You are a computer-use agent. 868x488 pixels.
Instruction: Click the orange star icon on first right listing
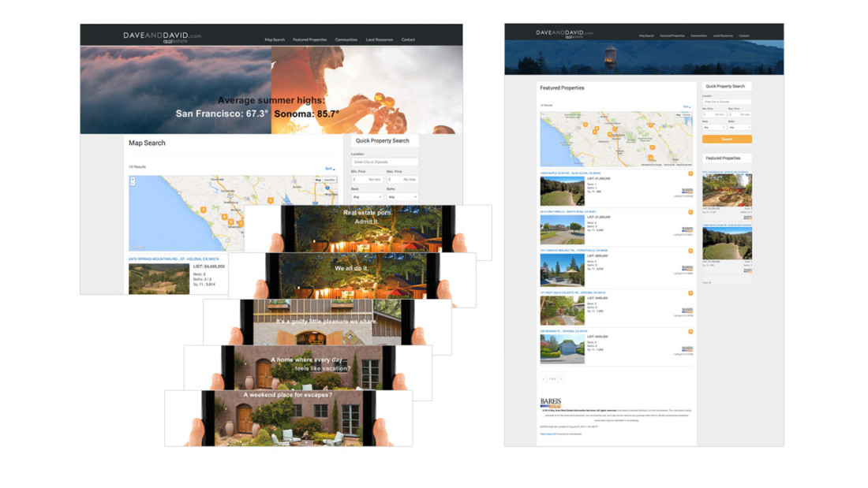coord(690,173)
